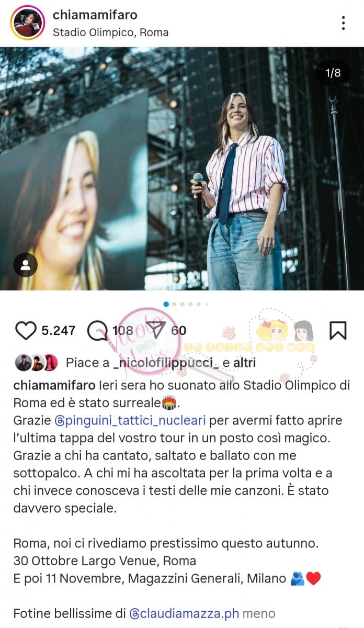Tap the 1/8 carousel counter badge
The image size is (364, 628).
(x=333, y=73)
